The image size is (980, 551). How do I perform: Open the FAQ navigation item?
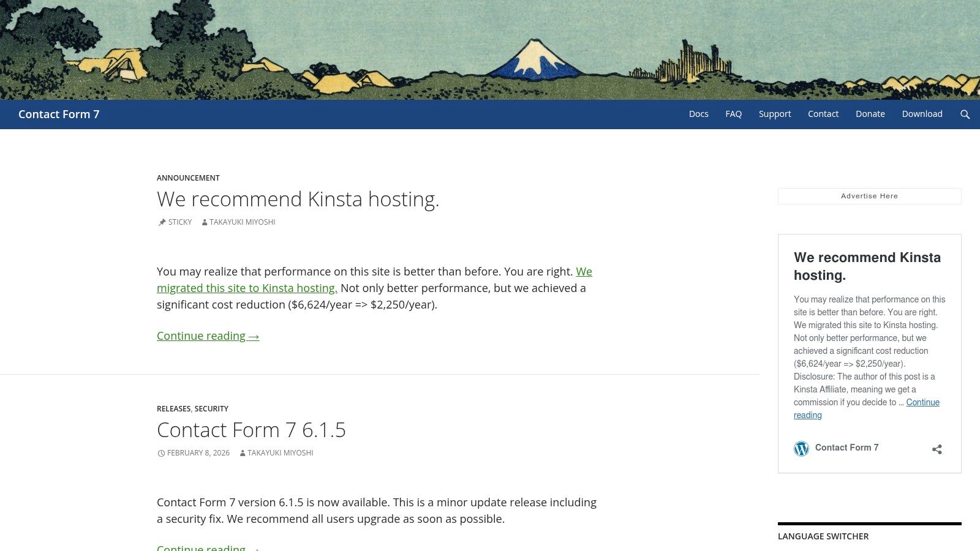click(x=733, y=114)
